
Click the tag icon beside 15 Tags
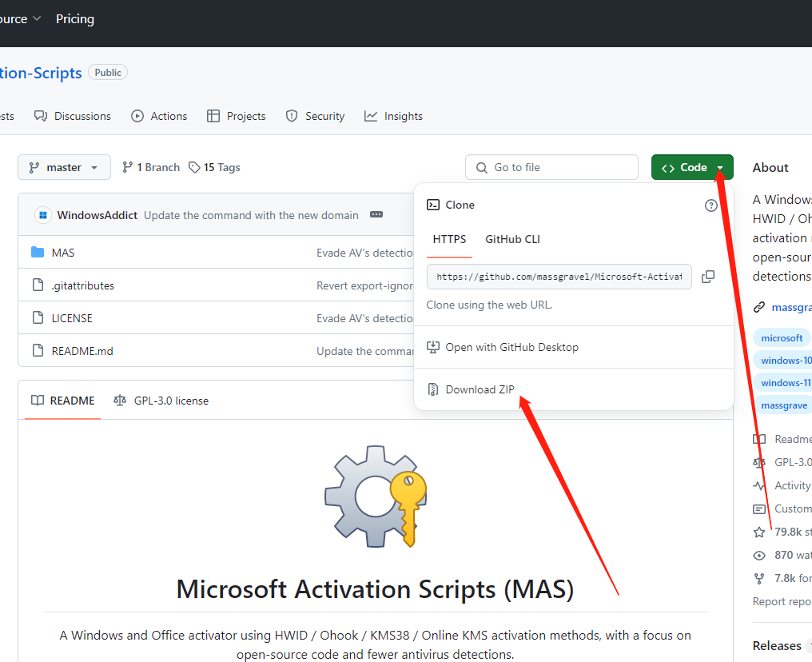pyautogui.click(x=194, y=167)
